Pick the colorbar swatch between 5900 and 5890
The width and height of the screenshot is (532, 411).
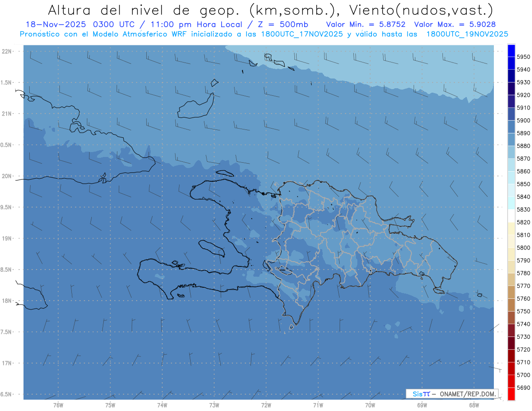[511, 127]
